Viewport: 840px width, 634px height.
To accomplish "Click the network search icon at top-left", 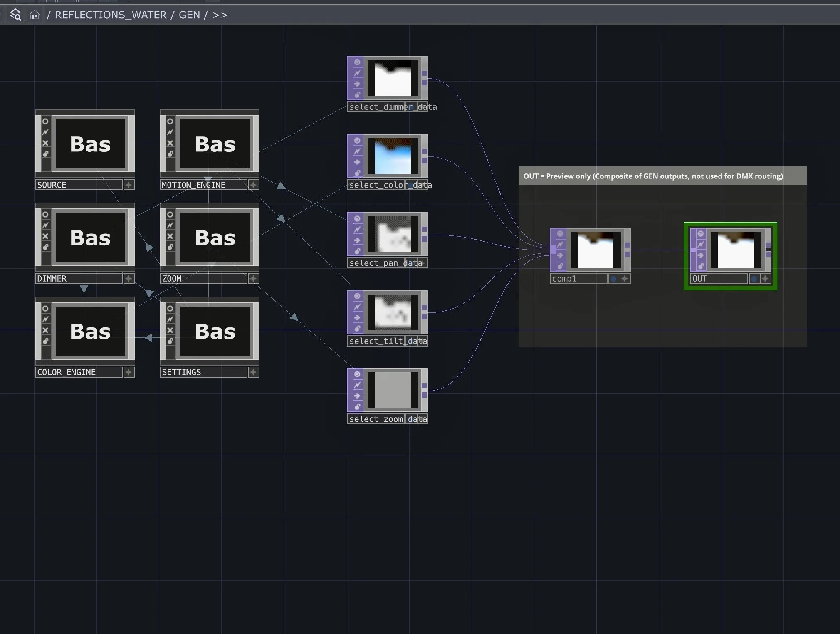I will click(x=16, y=14).
